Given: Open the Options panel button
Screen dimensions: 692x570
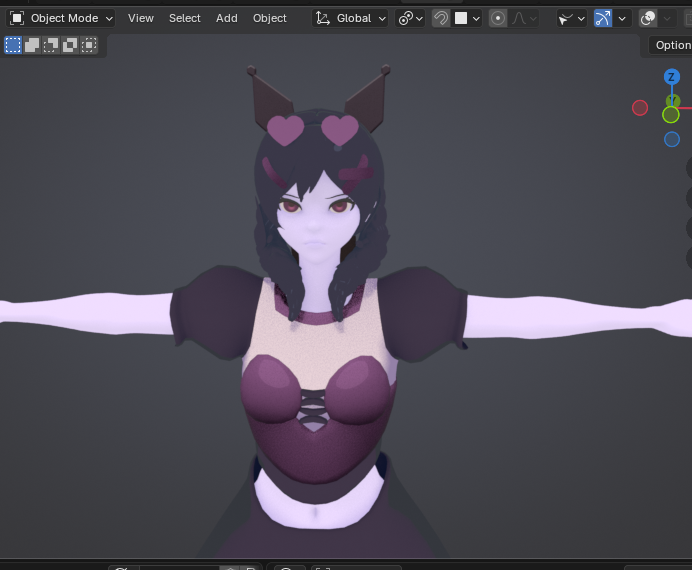Looking at the screenshot, I should (x=672, y=45).
